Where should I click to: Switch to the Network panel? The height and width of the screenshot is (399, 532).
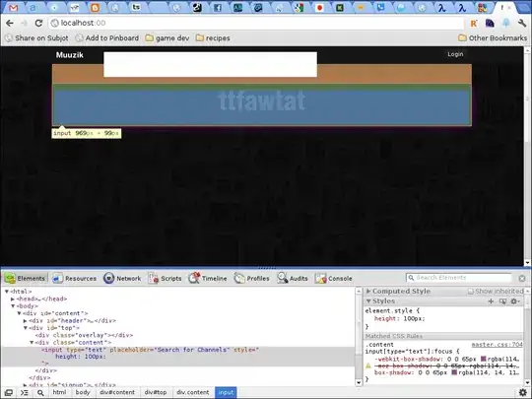122,278
